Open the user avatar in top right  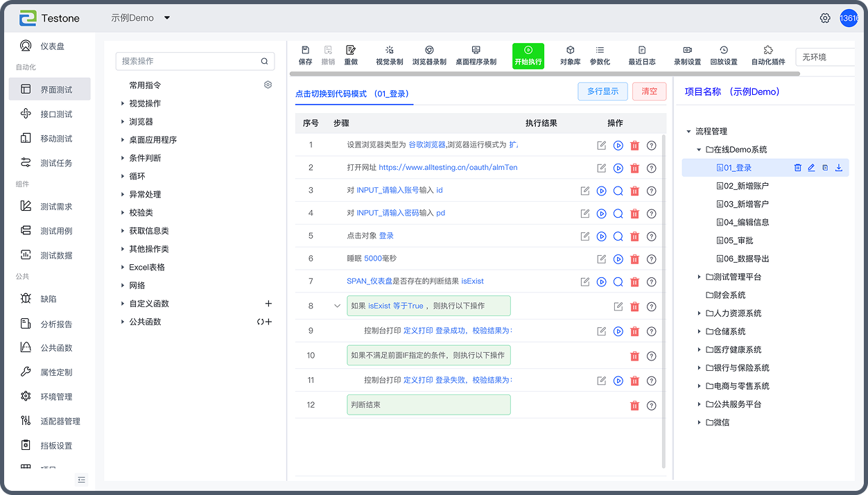pos(849,18)
